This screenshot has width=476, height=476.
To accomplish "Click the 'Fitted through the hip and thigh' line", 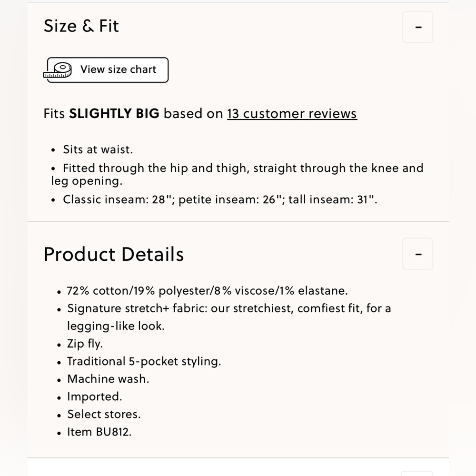I will pyautogui.click(x=237, y=174).
